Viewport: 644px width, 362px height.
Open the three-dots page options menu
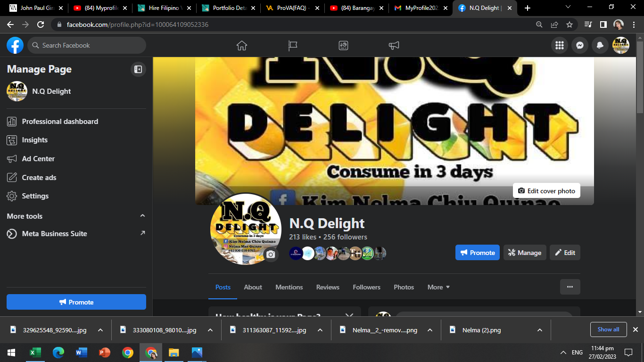(570, 287)
